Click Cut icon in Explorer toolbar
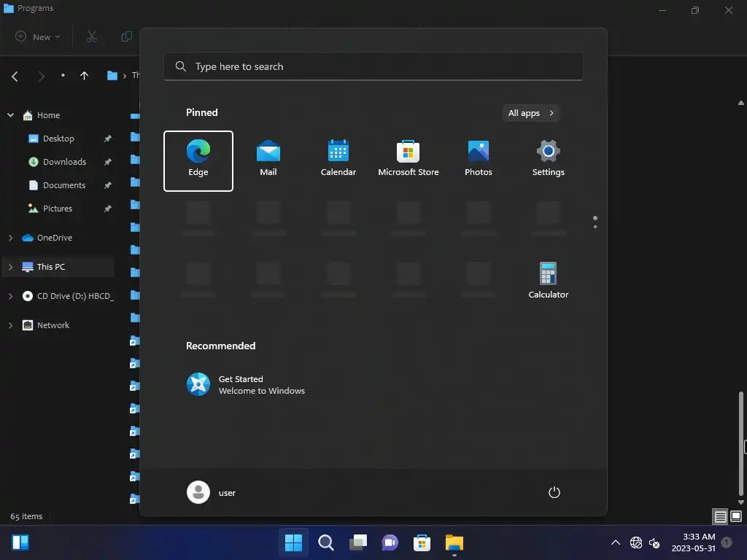The height and width of the screenshot is (560, 747). pos(91,36)
